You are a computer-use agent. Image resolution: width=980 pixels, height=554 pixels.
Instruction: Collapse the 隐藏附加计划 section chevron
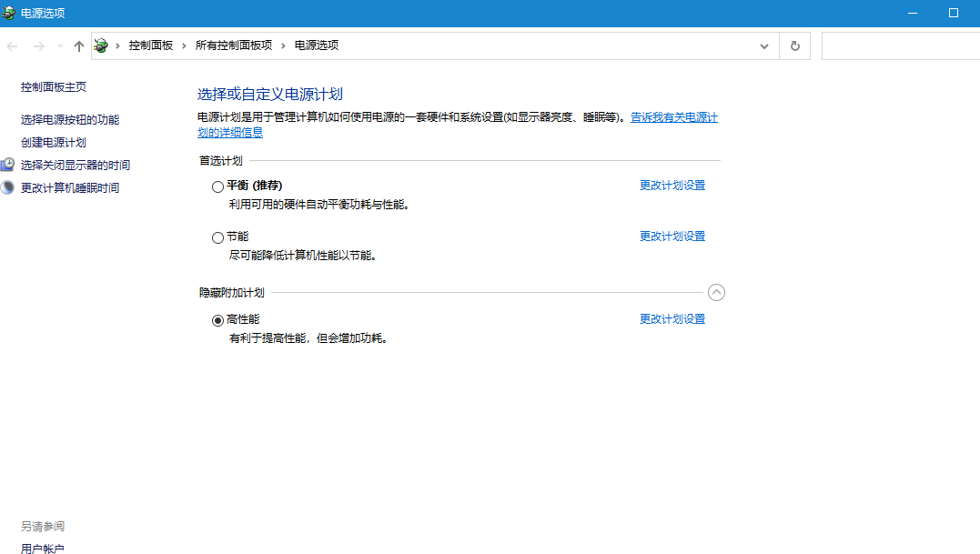(x=716, y=292)
